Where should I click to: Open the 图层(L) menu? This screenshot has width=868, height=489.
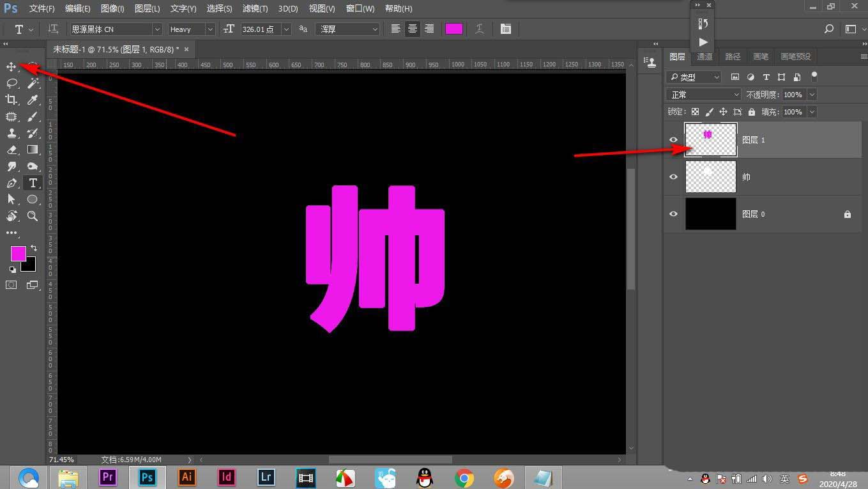[x=148, y=9]
